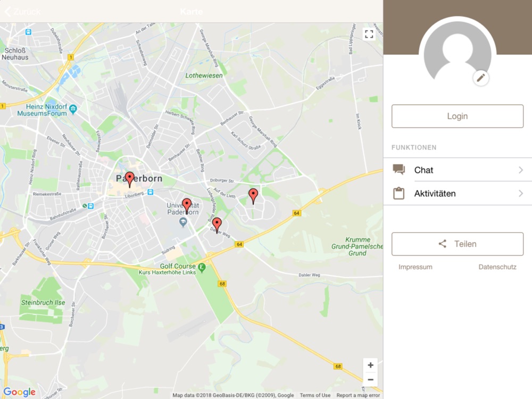The height and width of the screenshot is (399, 532).
Task: Click the transit stop icon near Schloß Neuhaus
Action: pyautogui.click(x=29, y=32)
